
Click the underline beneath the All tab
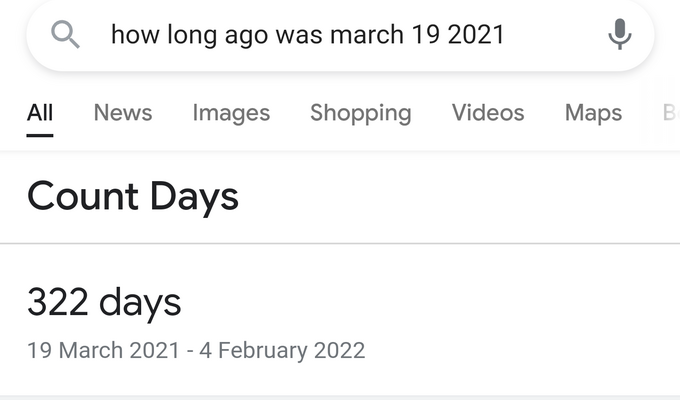click(40, 135)
